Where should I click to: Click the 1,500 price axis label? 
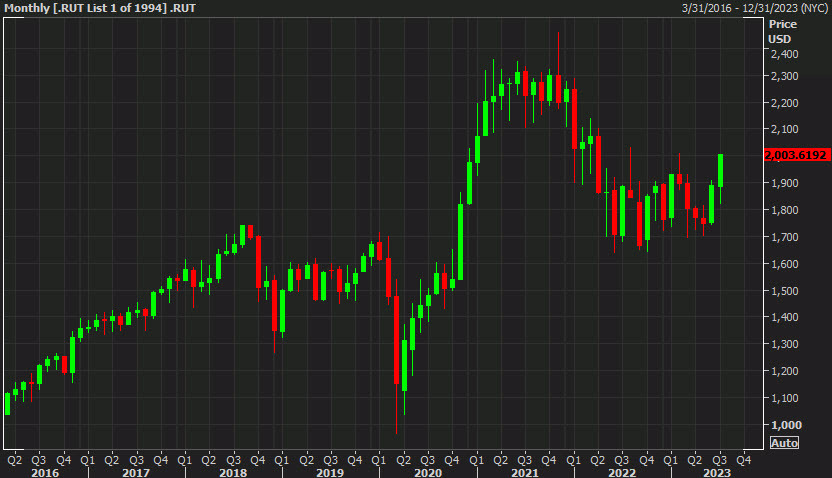point(784,291)
